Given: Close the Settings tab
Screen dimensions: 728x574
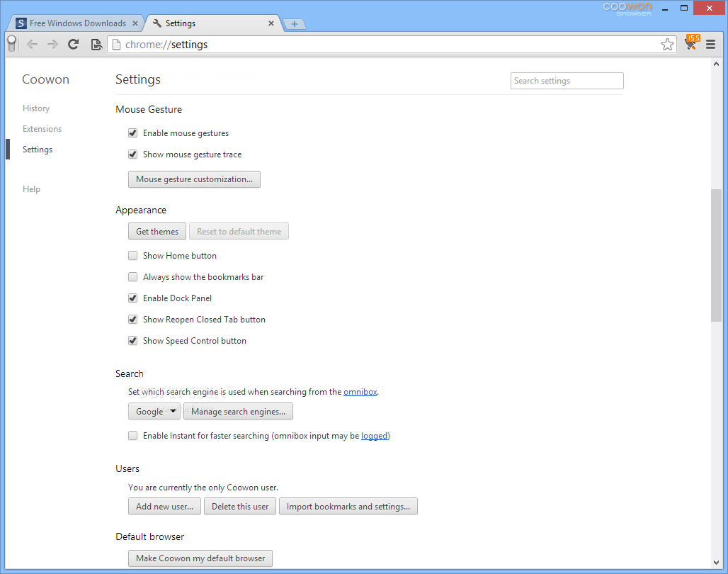Looking at the screenshot, I should tap(271, 23).
